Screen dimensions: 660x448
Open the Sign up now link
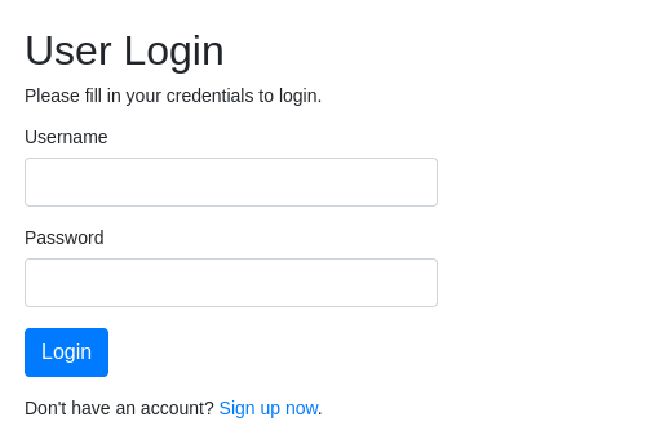(x=268, y=408)
